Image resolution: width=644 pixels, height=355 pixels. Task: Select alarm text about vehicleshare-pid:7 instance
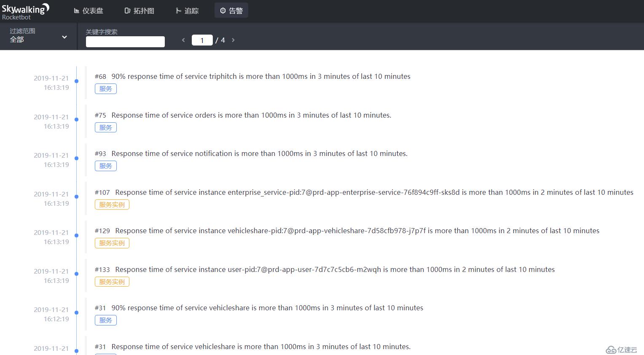(357, 231)
